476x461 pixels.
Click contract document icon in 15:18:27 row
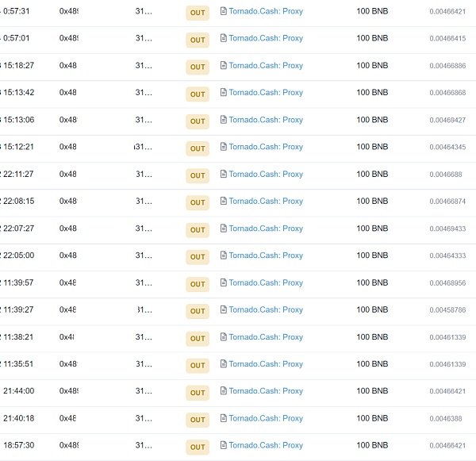click(223, 66)
